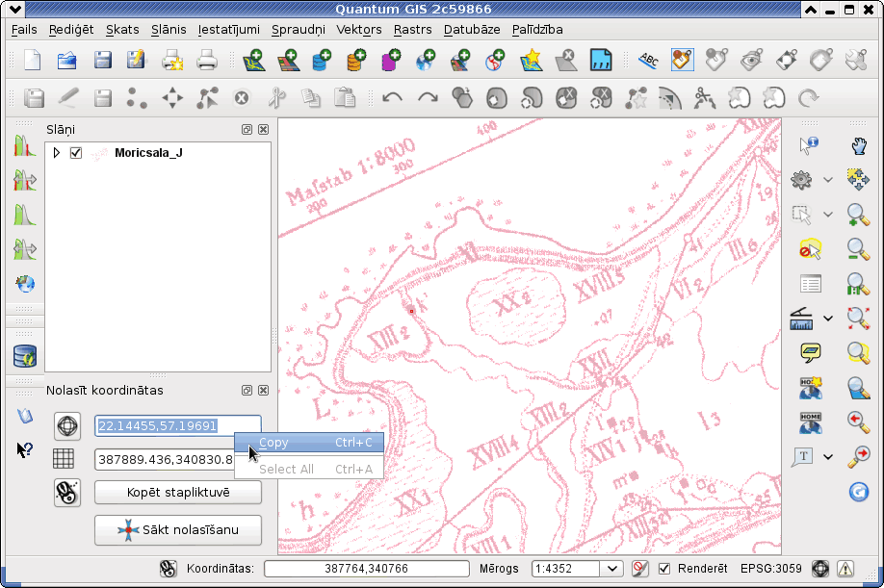Undock the Slāņi panel

coord(247,130)
